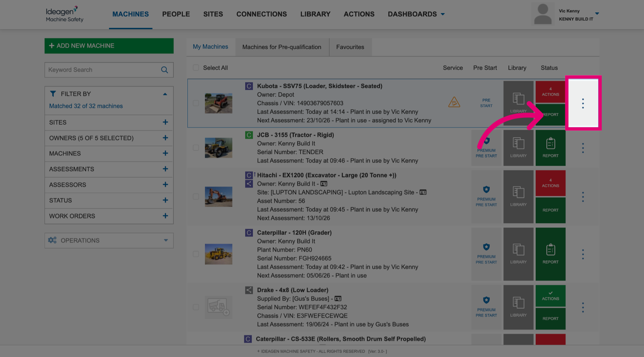Open the Operations dropdown
The width and height of the screenshot is (644, 357).
pos(109,241)
